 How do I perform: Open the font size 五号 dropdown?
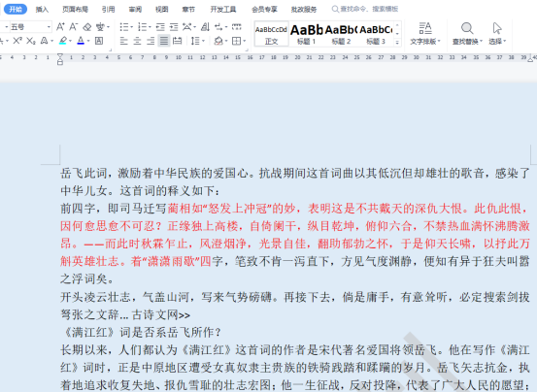coord(49,26)
